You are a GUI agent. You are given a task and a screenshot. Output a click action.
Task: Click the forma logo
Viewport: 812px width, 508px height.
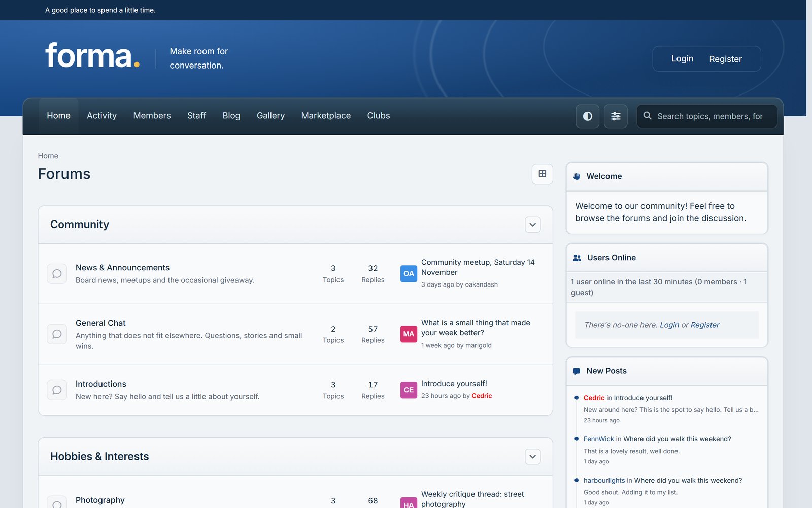[92, 55]
